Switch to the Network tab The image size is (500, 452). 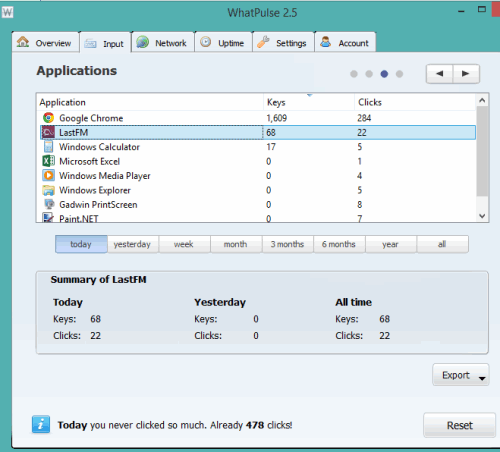coord(163,42)
